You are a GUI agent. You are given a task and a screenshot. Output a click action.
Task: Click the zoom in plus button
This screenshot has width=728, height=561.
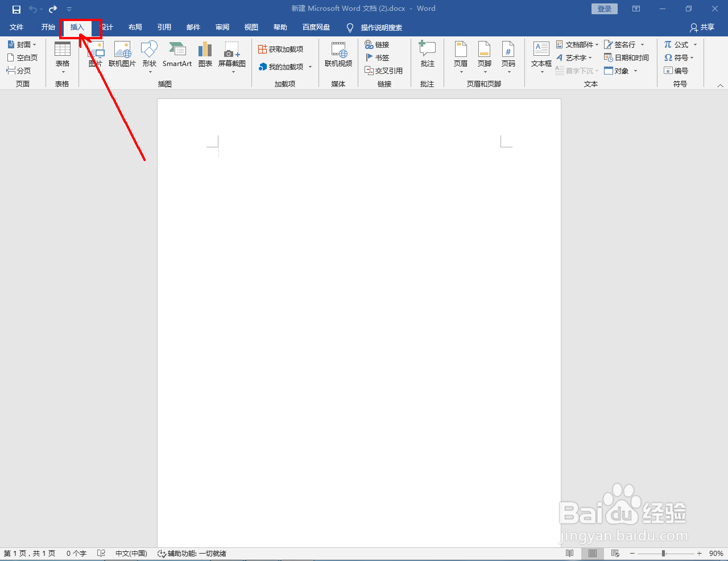point(700,554)
